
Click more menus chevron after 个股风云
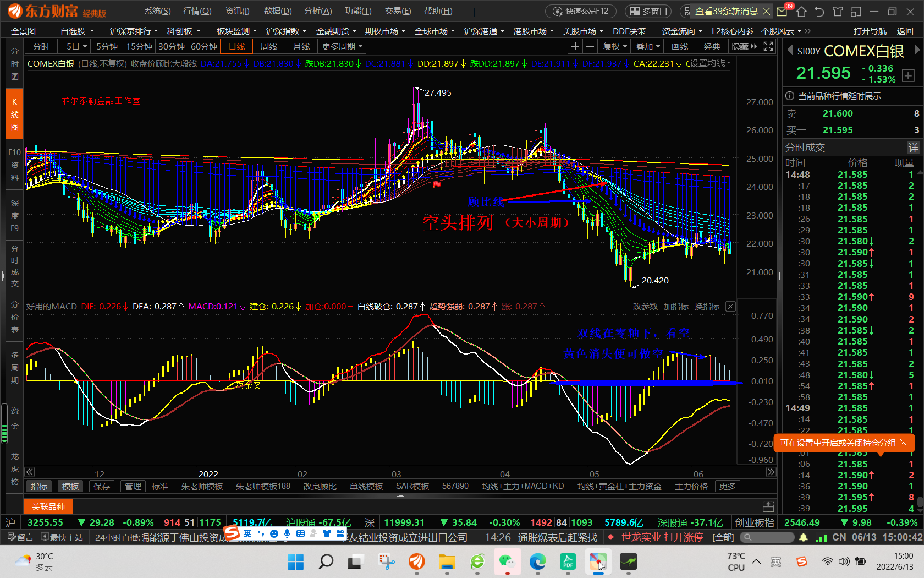[807, 31]
